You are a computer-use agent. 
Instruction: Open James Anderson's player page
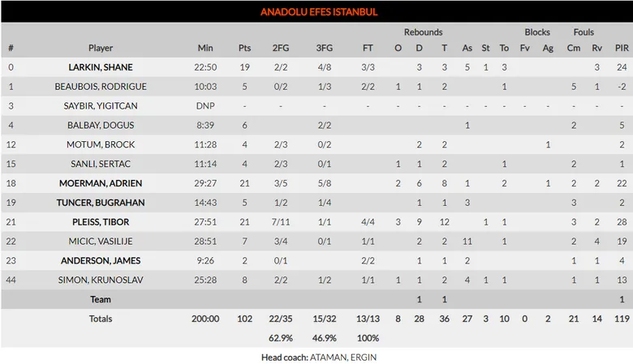click(101, 261)
